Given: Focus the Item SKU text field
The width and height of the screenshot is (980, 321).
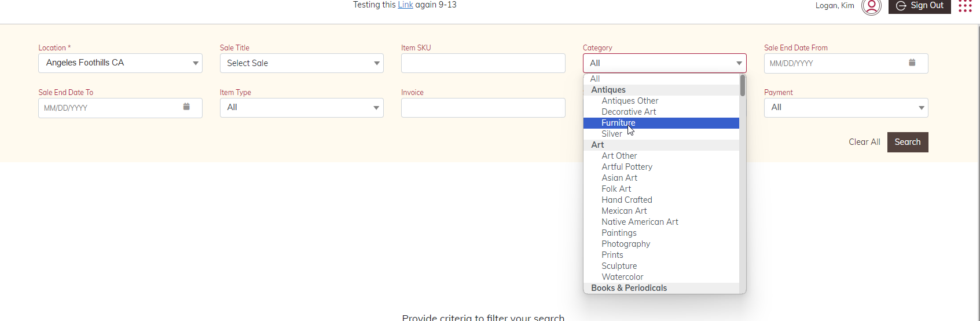Looking at the screenshot, I should 483,63.
